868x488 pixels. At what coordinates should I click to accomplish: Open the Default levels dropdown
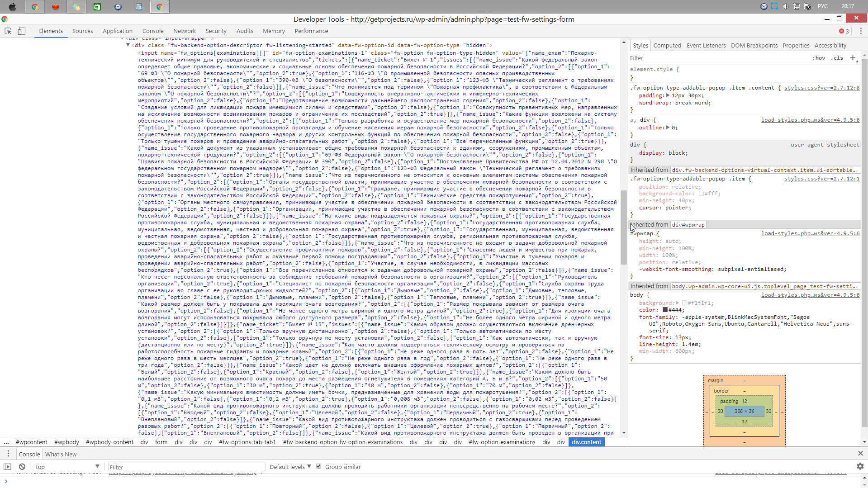pyautogui.click(x=290, y=467)
